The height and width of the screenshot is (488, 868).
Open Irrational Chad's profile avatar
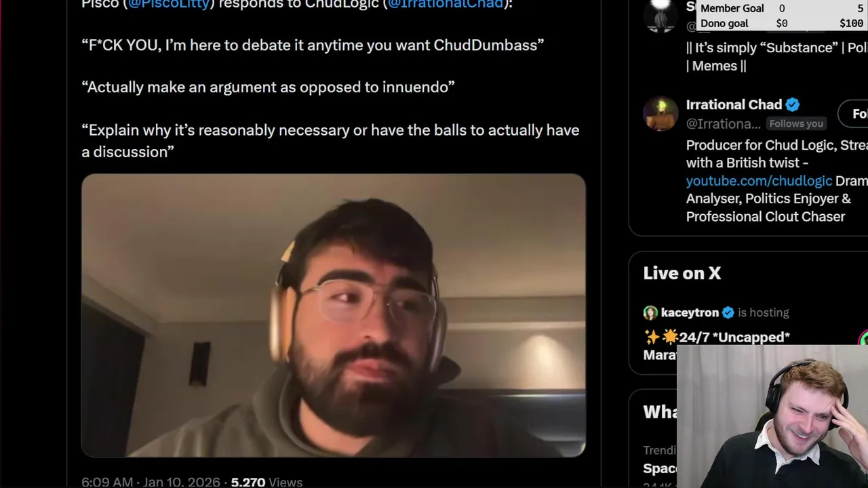[x=660, y=113]
